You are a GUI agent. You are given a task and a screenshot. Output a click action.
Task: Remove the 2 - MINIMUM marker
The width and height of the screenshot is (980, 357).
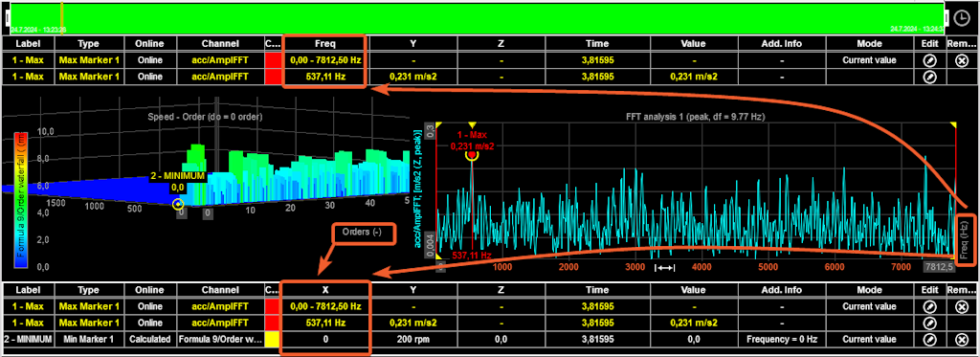coord(962,339)
